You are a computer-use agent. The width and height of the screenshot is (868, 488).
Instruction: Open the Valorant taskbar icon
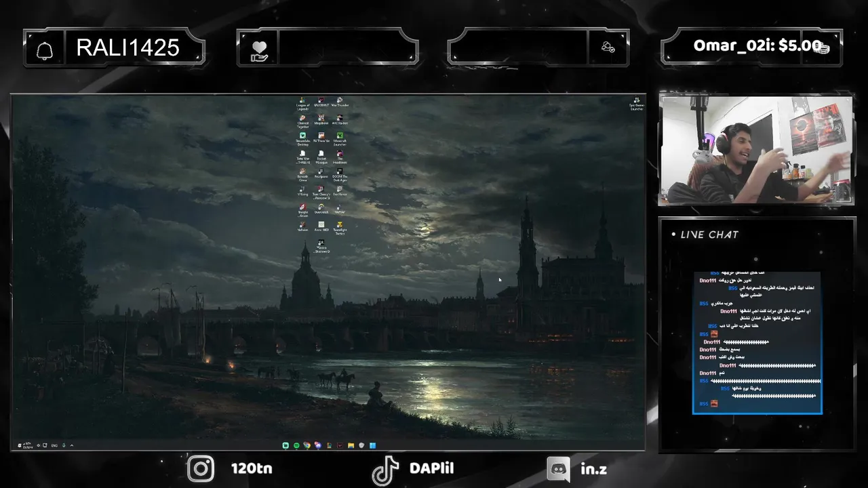coord(340,445)
